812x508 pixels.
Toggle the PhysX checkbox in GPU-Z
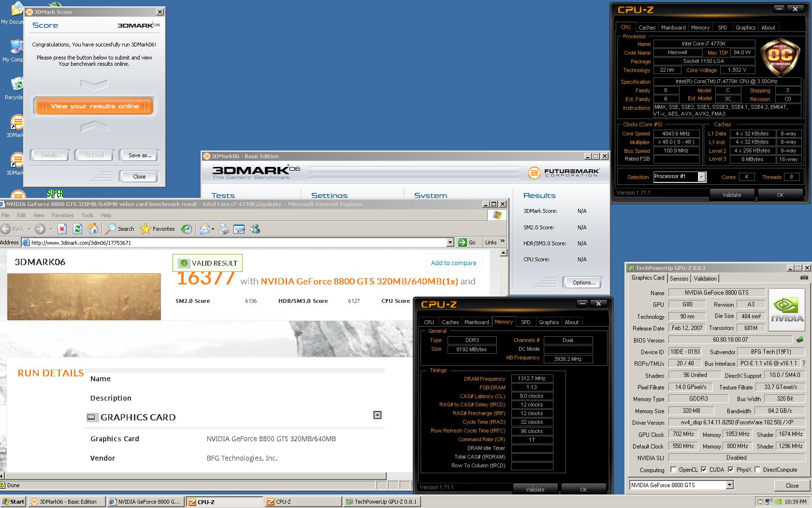[731, 469]
